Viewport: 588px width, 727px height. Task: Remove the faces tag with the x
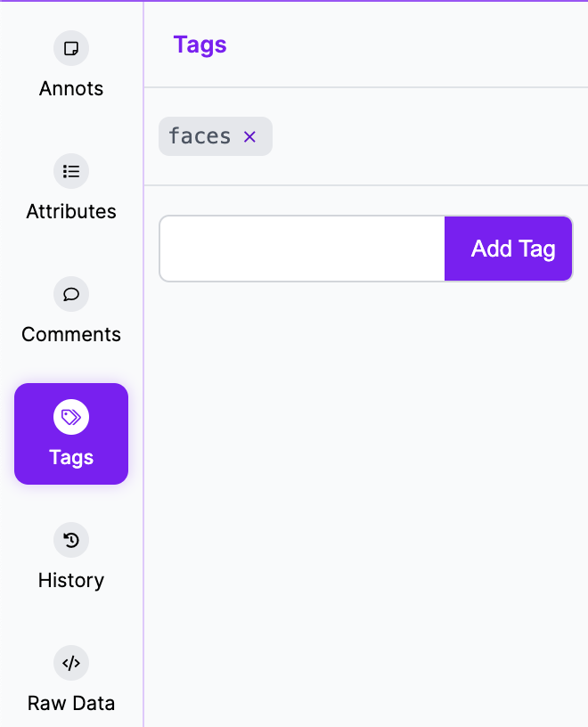click(x=250, y=137)
